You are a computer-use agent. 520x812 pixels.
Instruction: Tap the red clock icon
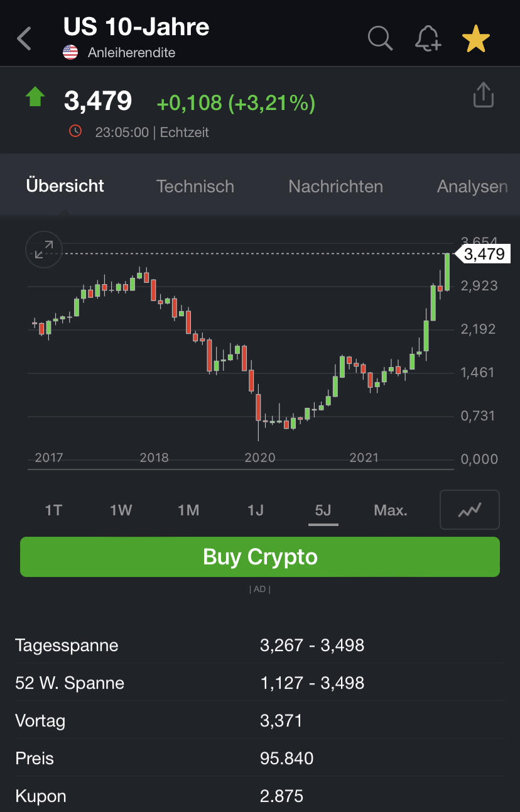[75, 131]
